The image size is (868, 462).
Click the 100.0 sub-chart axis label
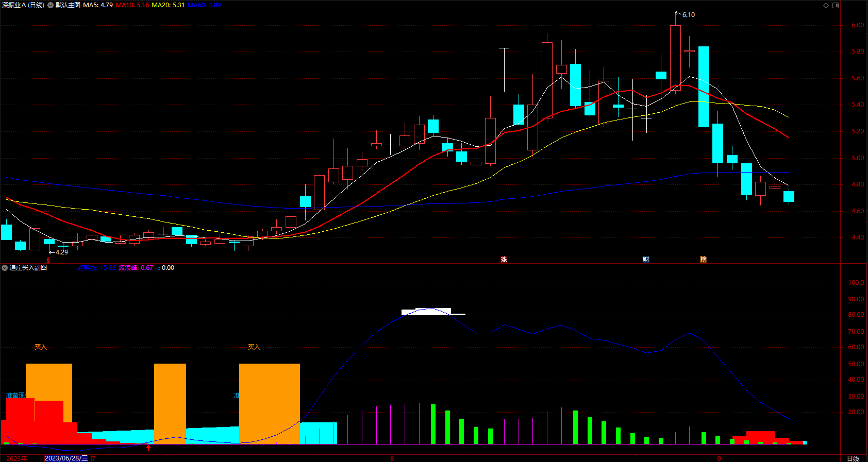856,283
